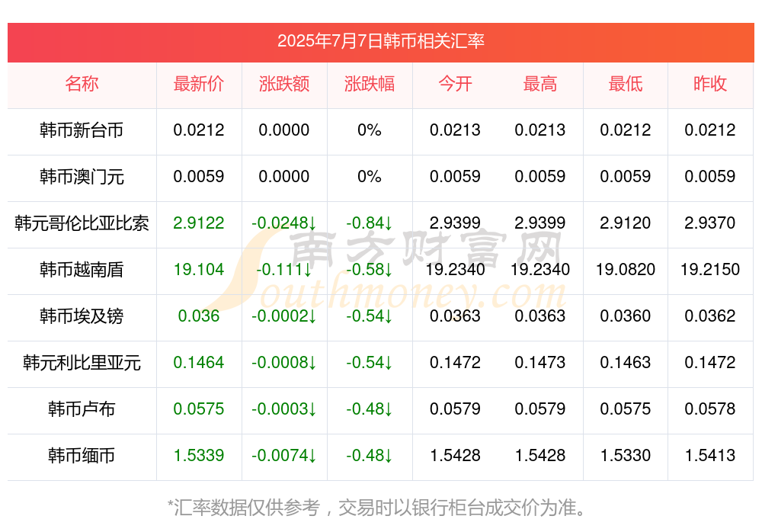Click the -0.54↓ percent in 韩币埃及镑 row

pyautogui.click(x=370, y=316)
